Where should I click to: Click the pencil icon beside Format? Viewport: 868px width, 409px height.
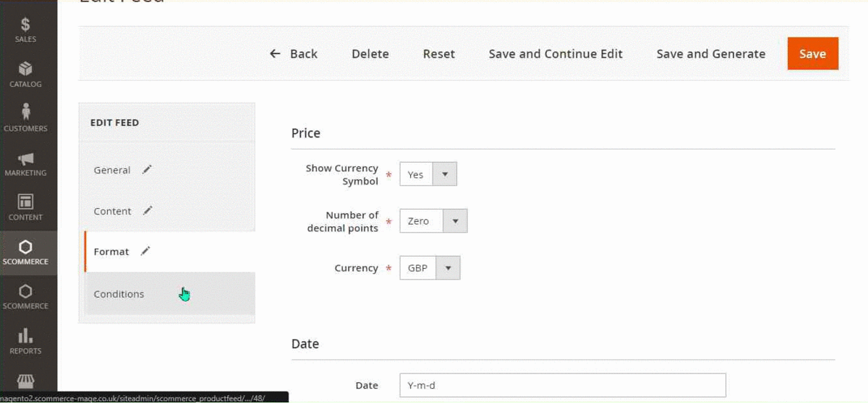[145, 251]
